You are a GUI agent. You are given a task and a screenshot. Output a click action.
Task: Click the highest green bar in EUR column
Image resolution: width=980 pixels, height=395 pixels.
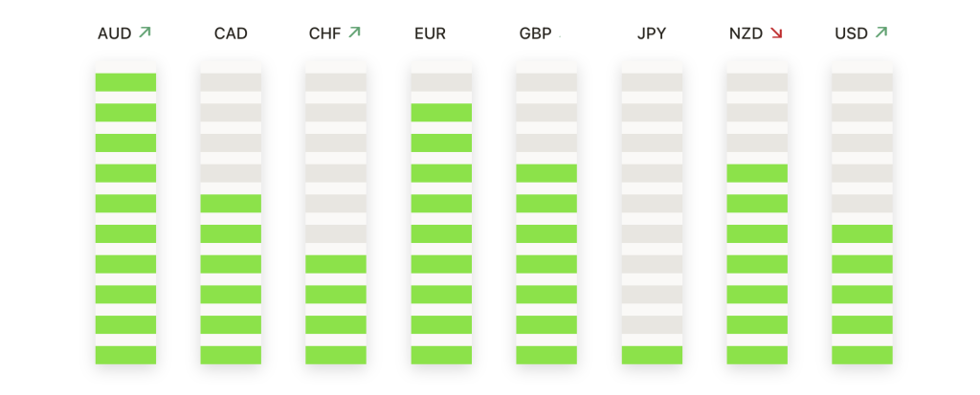point(441,113)
